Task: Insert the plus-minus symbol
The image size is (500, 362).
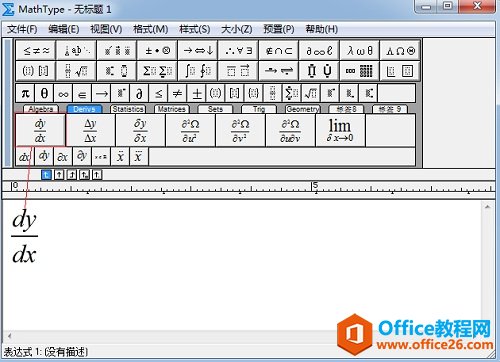Action: [x=197, y=93]
